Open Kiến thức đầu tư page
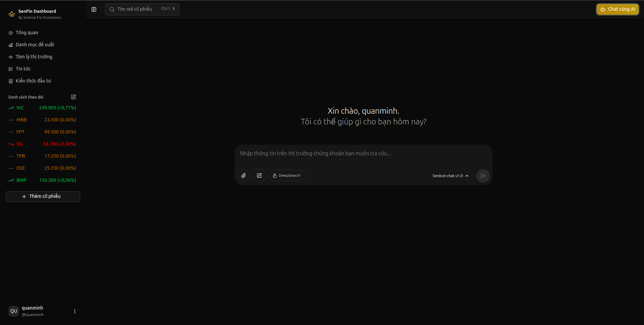Screen dimensions: 644x325 point(33,81)
